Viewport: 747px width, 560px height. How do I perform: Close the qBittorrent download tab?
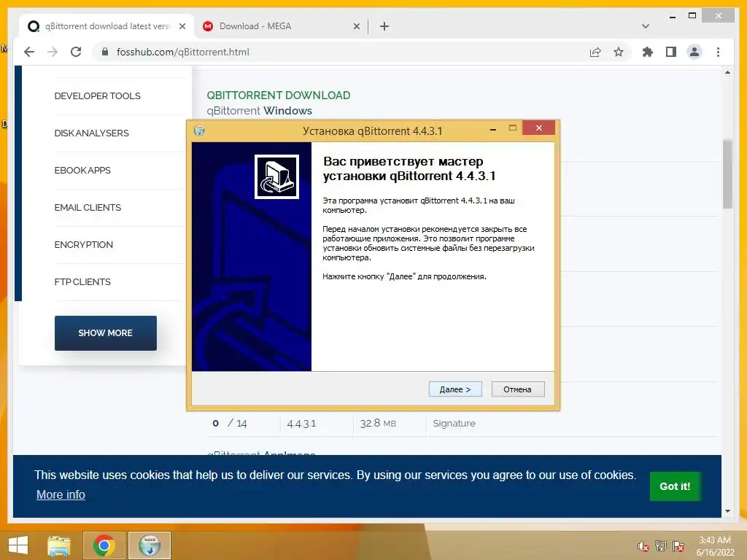[182, 26]
